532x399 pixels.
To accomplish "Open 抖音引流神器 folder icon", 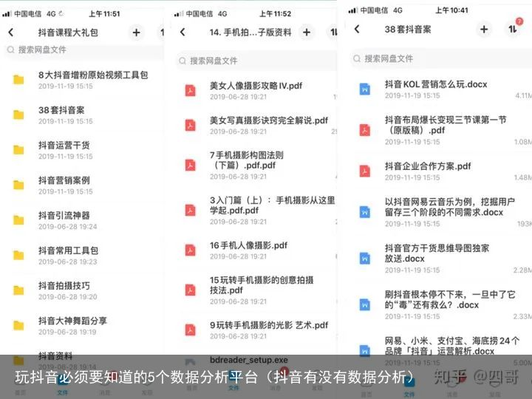I will [x=18, y=220].
